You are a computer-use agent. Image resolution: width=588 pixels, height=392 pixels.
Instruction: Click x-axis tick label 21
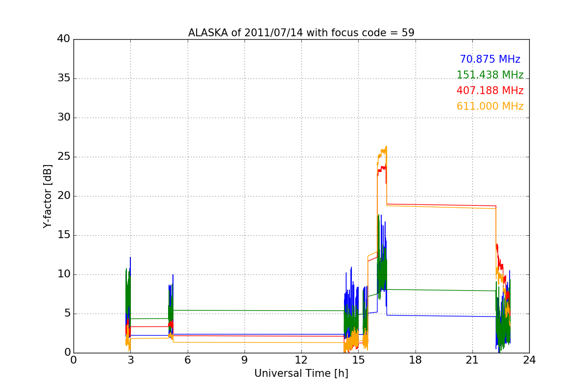pyautogui.click(x=472, y=360)
